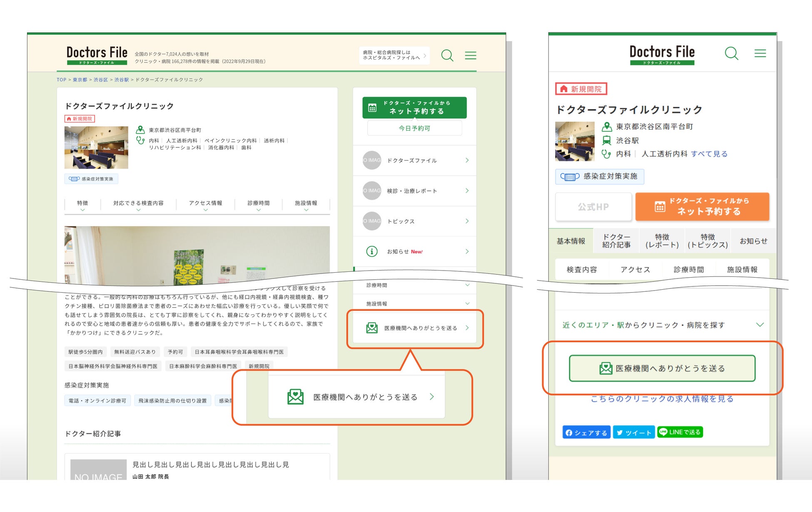Click the search icon in desktop header

447,55
